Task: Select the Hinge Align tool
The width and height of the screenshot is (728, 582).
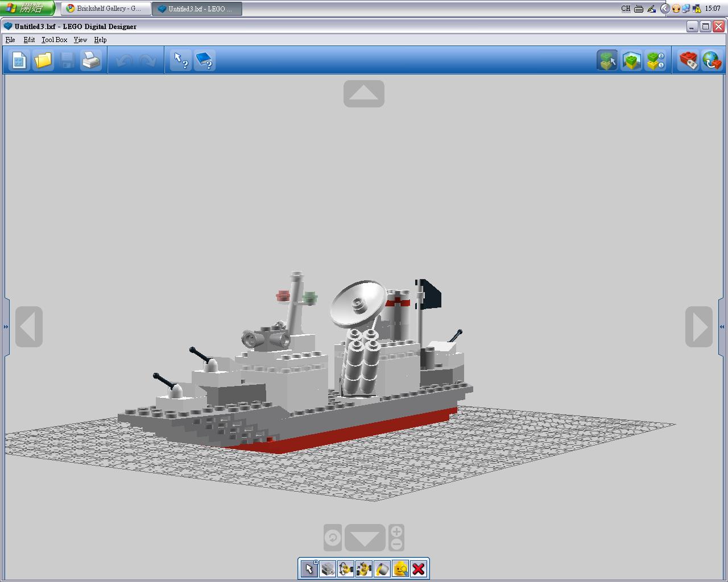Action: click(364, 569)
